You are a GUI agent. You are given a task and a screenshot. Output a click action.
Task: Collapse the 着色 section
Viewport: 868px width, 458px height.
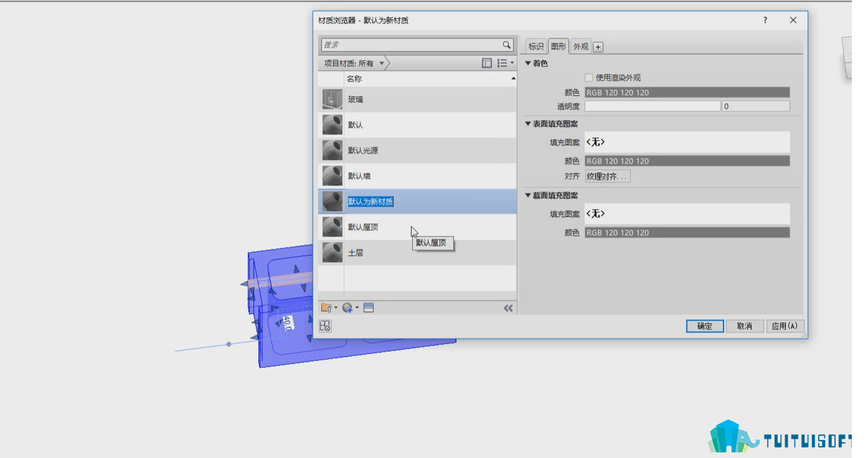click(528, 63)
